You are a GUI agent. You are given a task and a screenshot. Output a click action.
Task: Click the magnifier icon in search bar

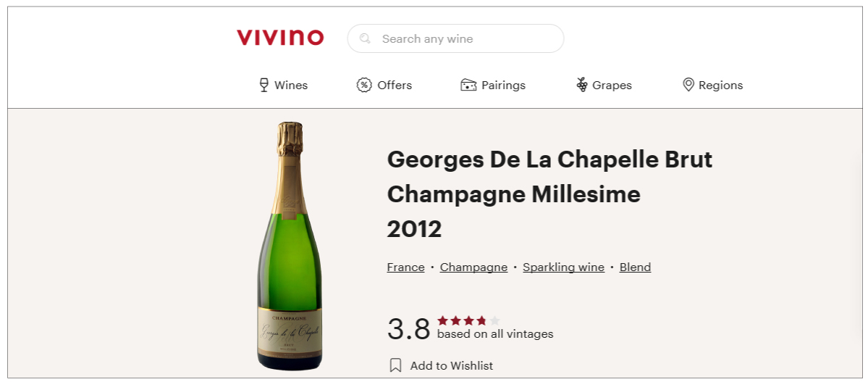point(366,38)
